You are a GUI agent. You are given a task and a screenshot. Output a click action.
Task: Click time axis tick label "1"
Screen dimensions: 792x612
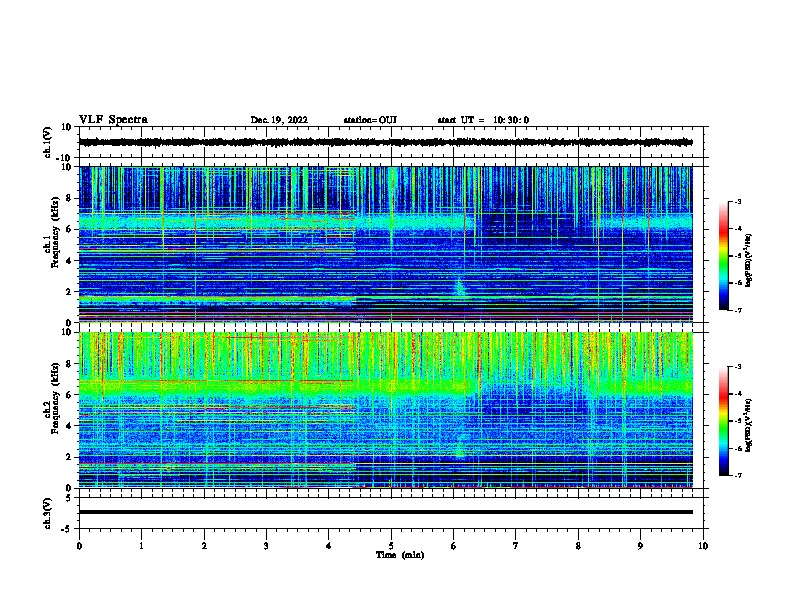[x=141, y=546]
